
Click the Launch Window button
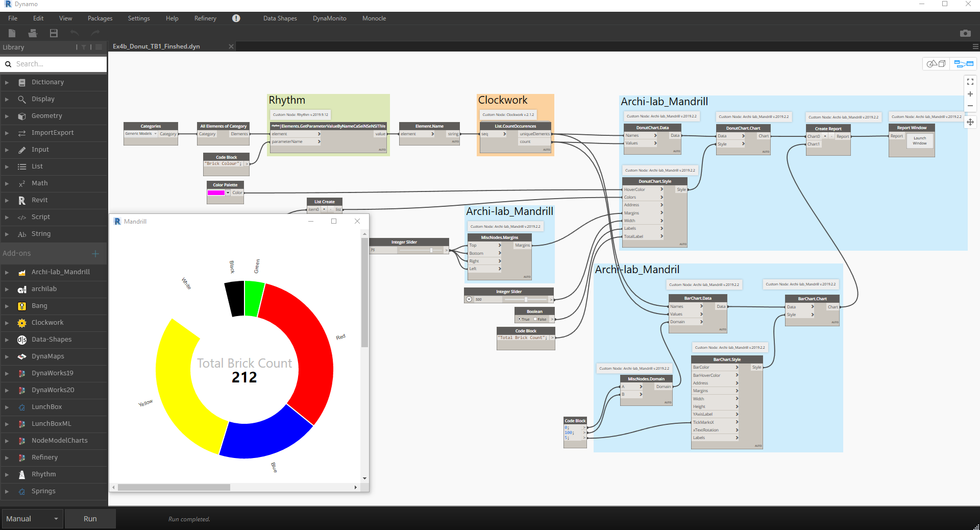click(919, 141)
